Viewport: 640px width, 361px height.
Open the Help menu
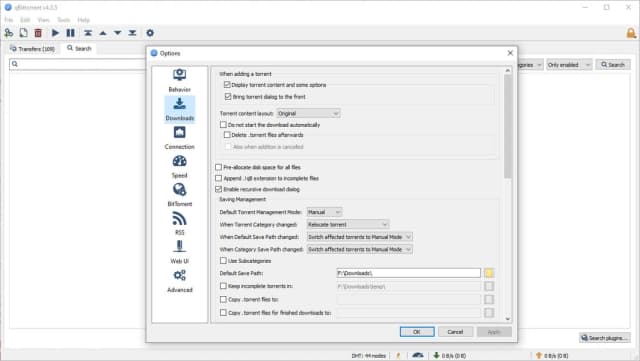(x=83, y=20)
